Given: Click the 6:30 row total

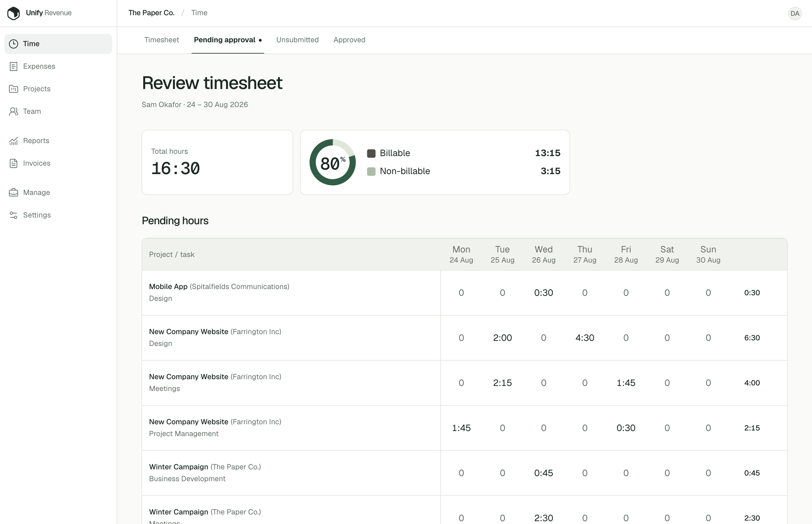Looking at the screenshot, I should click(752, 338).
